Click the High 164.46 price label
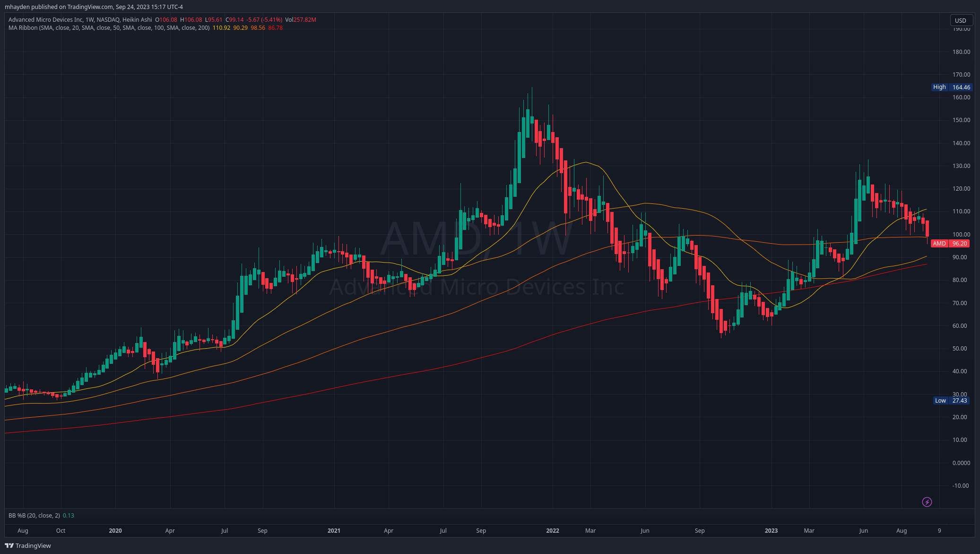Image resolution: width=980 pixels, height=554 pixels. (x=952, y=87)
